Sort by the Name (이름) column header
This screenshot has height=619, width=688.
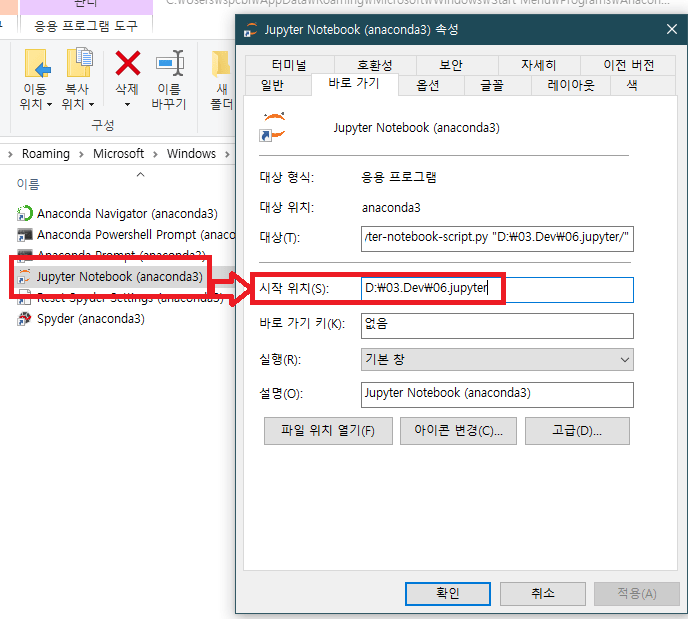(x=28, y=184)
